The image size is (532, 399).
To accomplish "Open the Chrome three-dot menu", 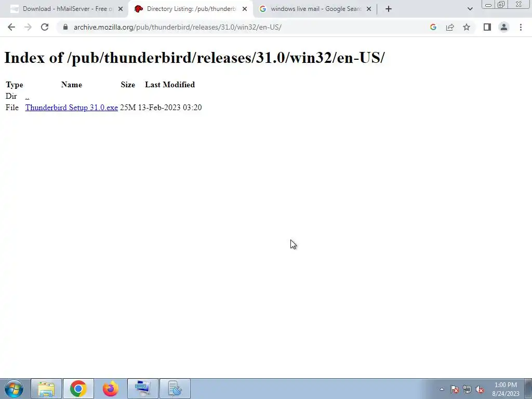I will click(x=521, y=27).
